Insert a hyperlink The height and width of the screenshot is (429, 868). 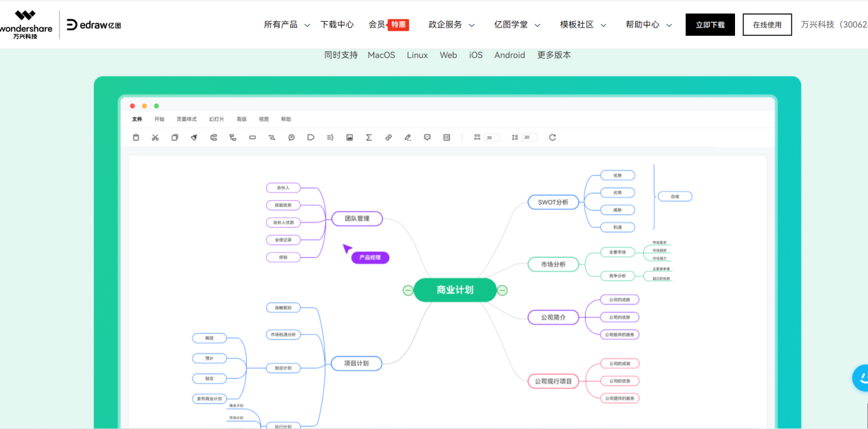click(388, 137)
